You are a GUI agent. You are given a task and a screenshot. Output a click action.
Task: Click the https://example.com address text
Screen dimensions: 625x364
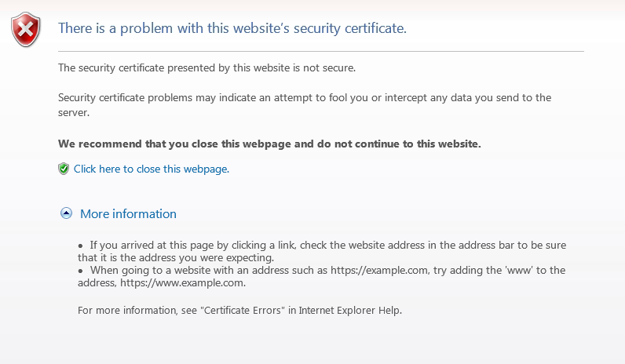tap(380, 271)
